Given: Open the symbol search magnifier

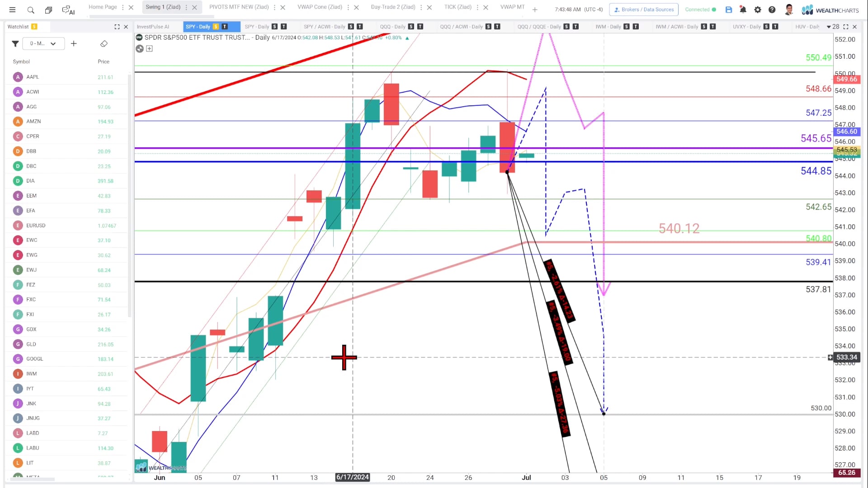Looking at the screenshot, I should 30,9.
